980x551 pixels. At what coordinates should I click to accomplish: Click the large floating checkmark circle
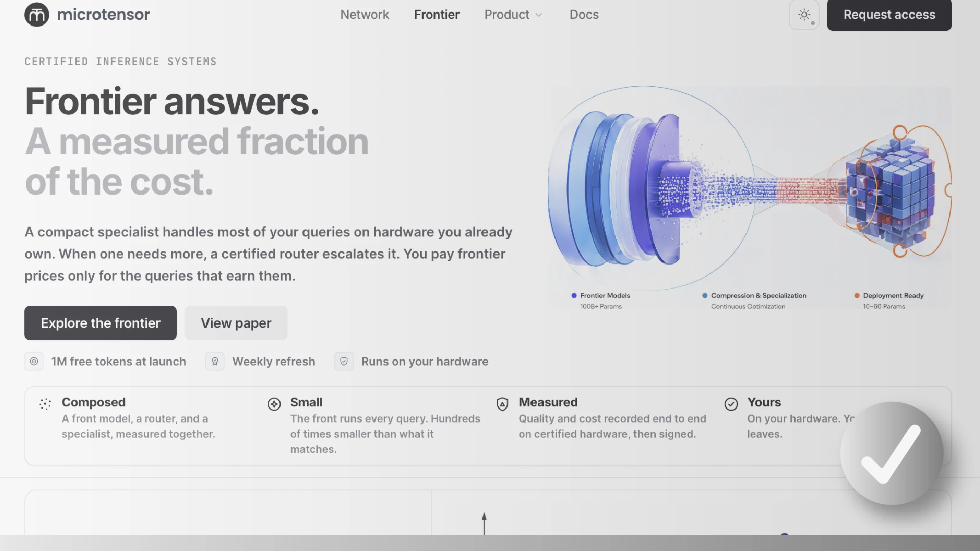point(892,453)
